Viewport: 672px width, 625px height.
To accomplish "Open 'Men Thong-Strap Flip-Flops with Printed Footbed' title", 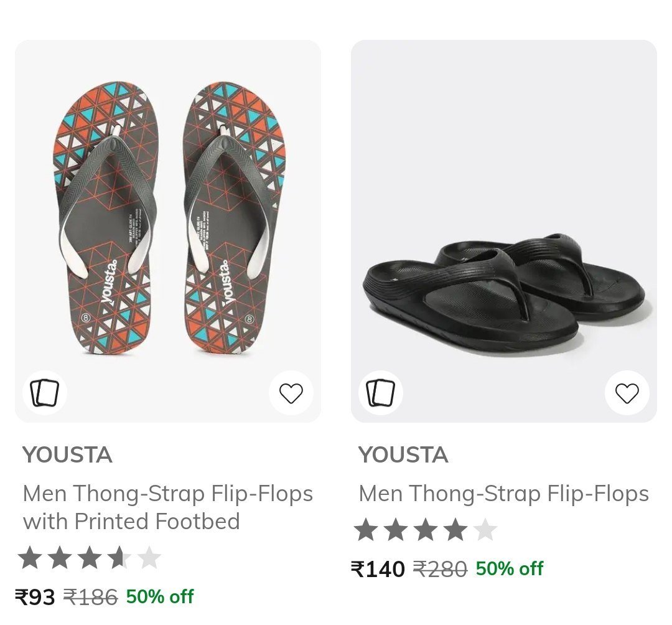I will pyautogui.click(x=167, y=507).
